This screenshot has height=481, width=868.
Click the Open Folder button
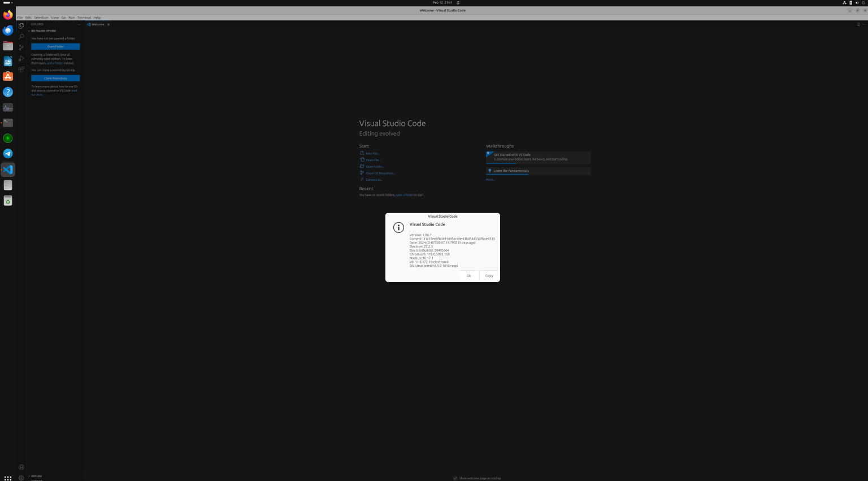pyautogui.click(x=54, y=46)
